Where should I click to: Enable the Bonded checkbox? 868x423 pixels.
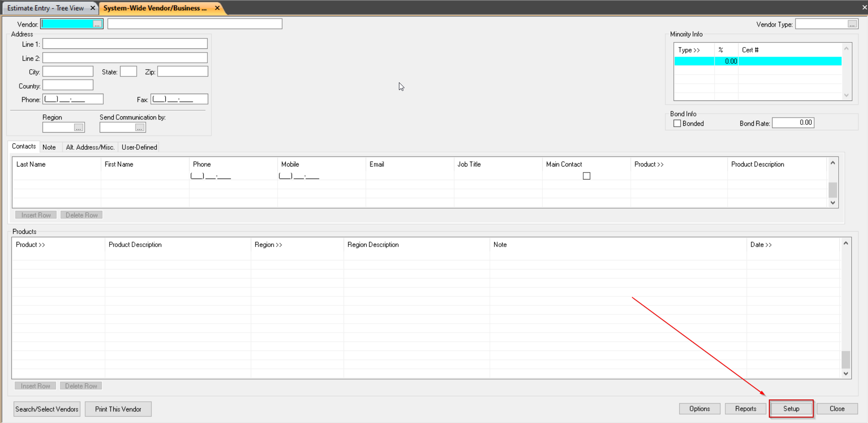(x=677, y=123)
